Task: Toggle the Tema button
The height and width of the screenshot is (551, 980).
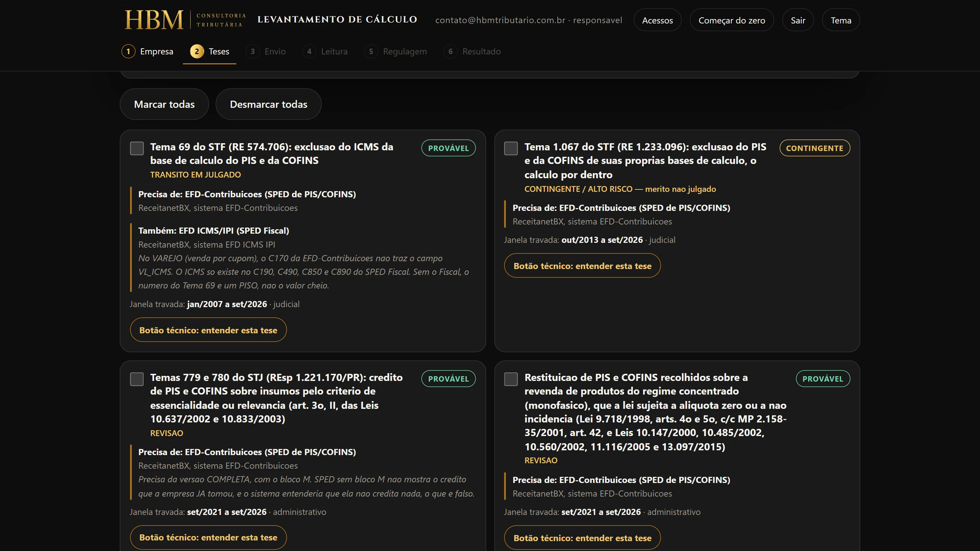Action: click(x=841, y=20)
